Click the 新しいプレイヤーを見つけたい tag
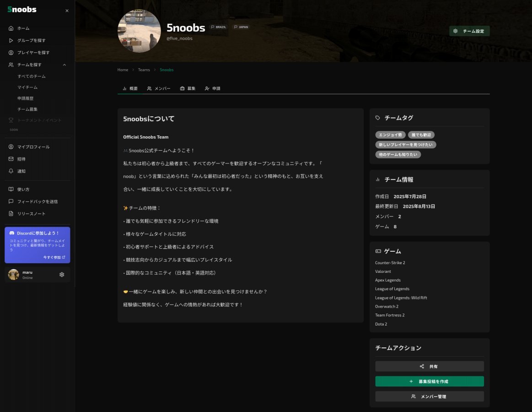532x412 pixels. point(405,145)
